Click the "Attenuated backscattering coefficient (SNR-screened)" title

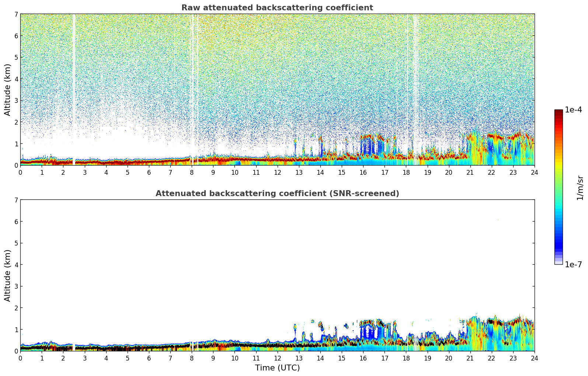[277, 194]
